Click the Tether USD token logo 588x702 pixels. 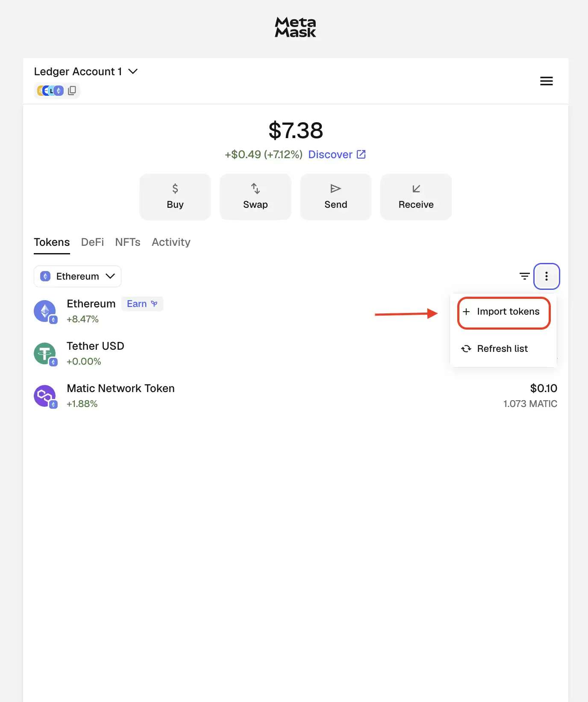tap(45, 354)
